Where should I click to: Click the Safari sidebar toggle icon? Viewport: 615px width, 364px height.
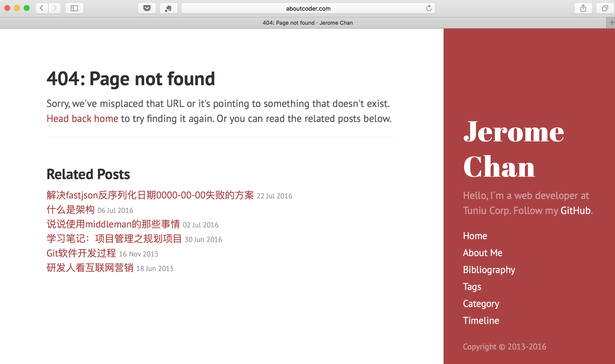74,8
